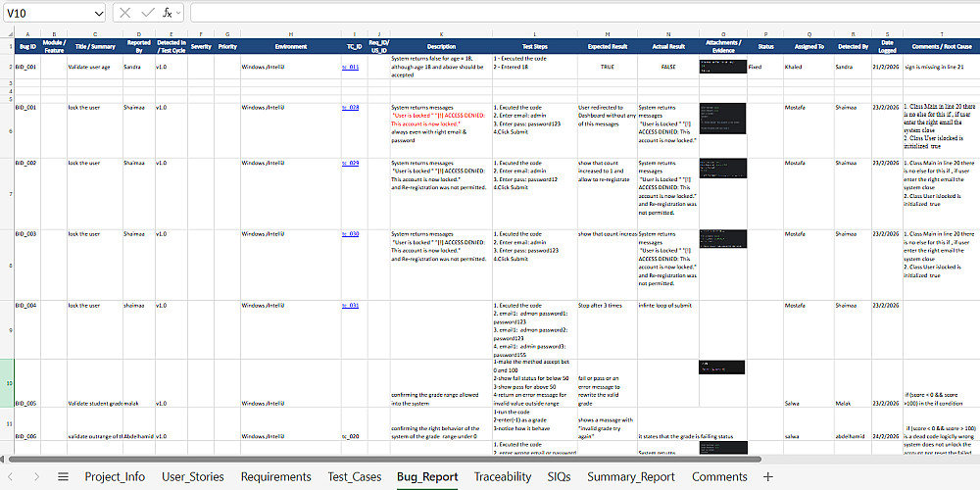Click the Priority header cell
Viewport: 980px width, 490px height.
click(x=227, y=46)
